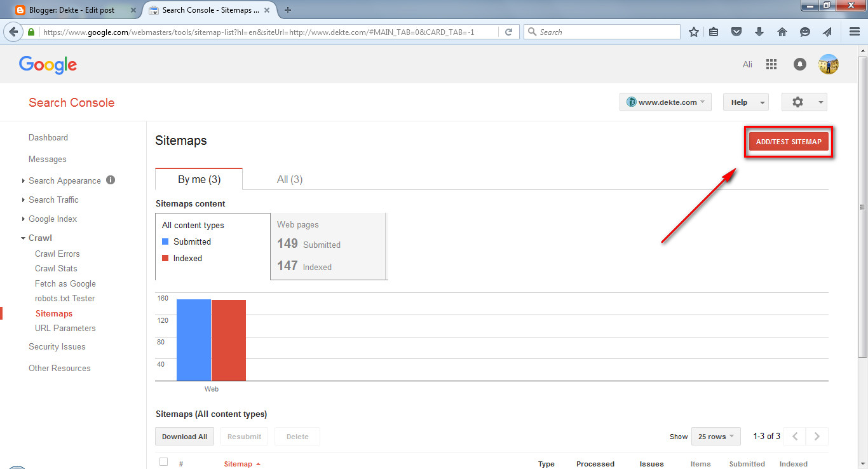Click Download All button
Viewport: 868px width, 469px height.
[x=184, y=437]
